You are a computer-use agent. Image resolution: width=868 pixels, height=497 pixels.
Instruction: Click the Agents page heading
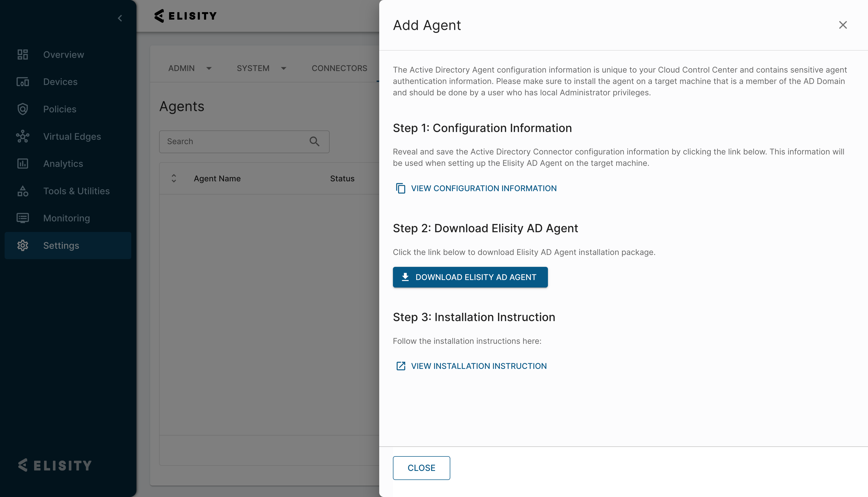pyautogui.click(x=182, y=106)
